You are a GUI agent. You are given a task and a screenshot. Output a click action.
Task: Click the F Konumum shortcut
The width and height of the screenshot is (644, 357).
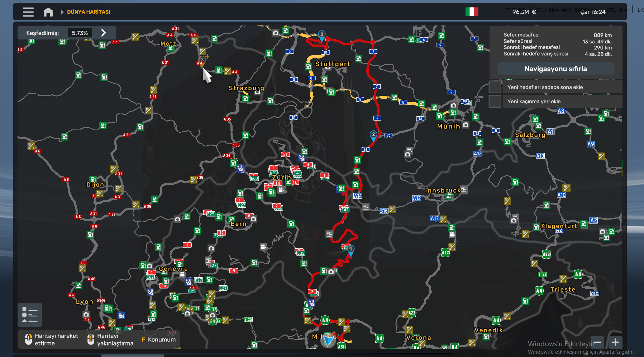tap(158, 339)
